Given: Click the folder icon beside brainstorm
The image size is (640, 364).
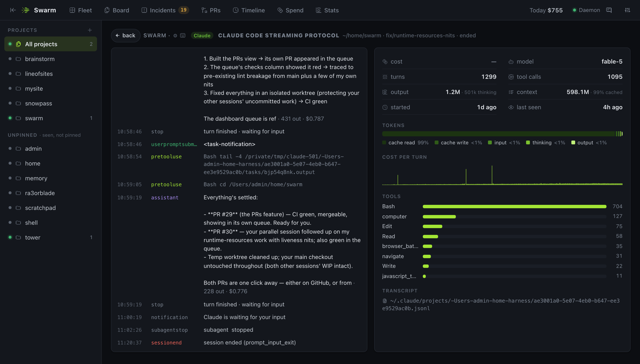Looking at the screenshot, I should [18, 59].
